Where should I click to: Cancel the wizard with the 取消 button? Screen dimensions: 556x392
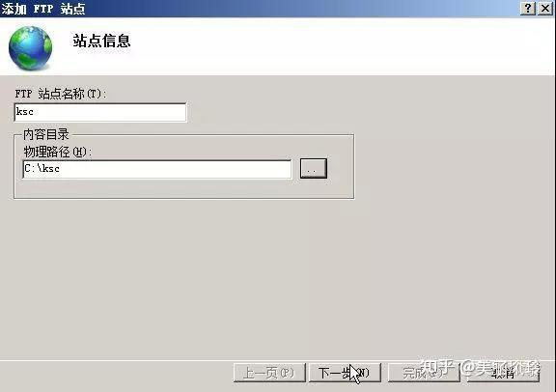coord(503,373)
